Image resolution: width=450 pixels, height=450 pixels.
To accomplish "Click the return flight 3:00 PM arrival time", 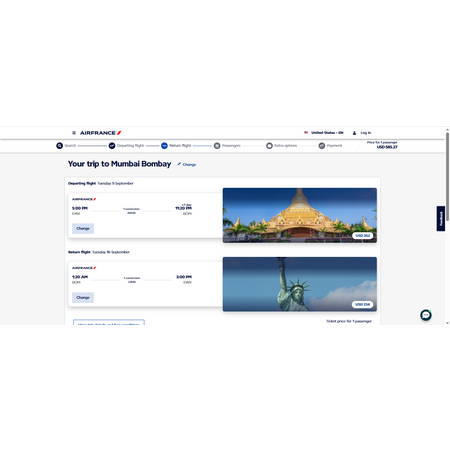I will pyautogui.click(x=184, y=277).
